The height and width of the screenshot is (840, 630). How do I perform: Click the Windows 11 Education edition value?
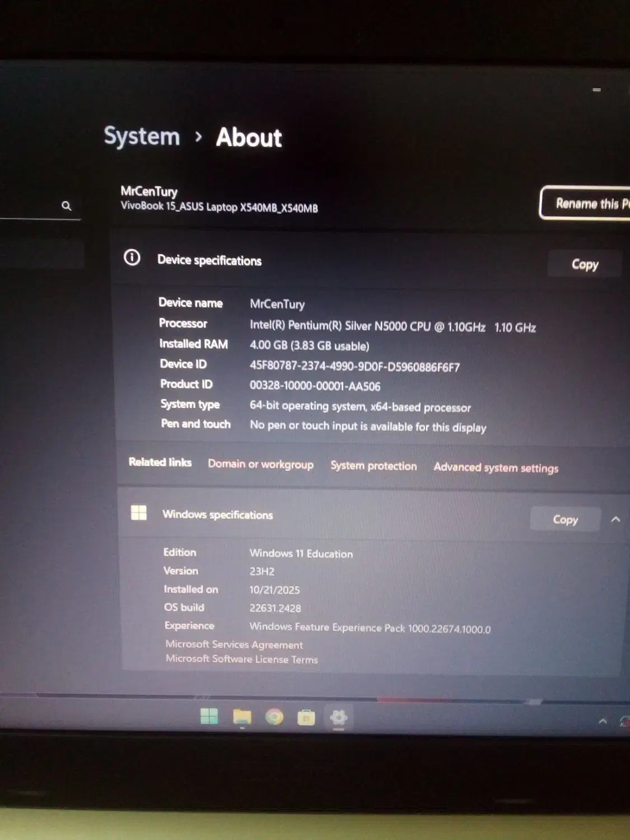click(301, 553)
